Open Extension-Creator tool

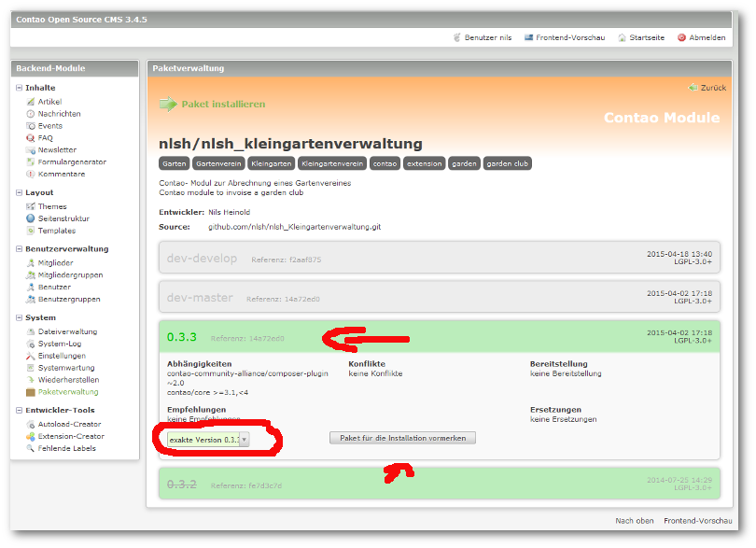pyautogui.click(x=71, y=437)
